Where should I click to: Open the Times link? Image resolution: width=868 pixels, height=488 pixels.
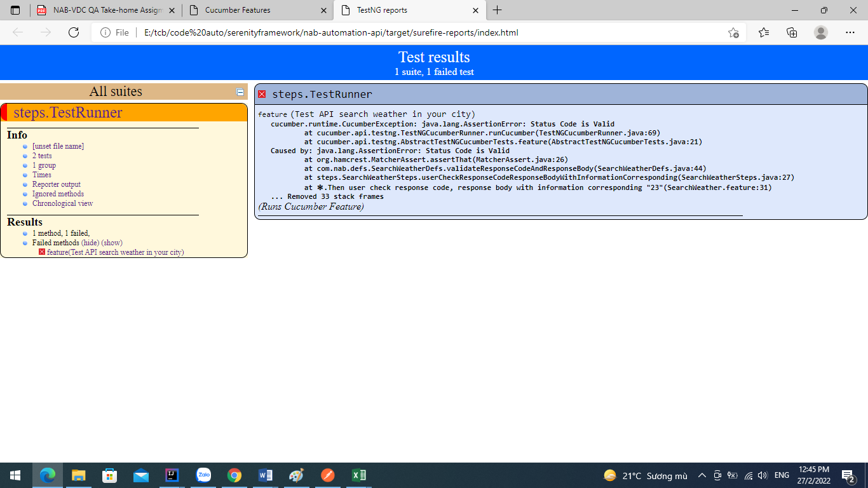click(x=42, y=175)
